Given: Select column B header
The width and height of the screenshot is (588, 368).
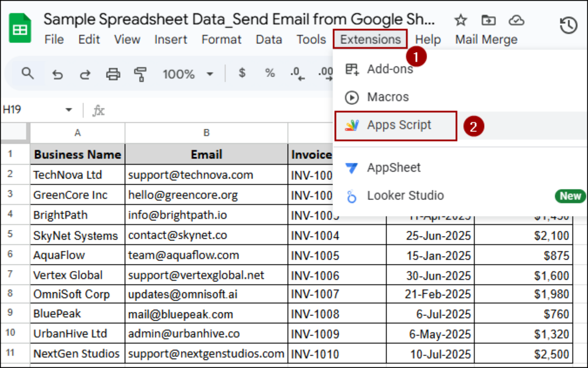Looking at the screenshot, I should [x=206, y=133].
